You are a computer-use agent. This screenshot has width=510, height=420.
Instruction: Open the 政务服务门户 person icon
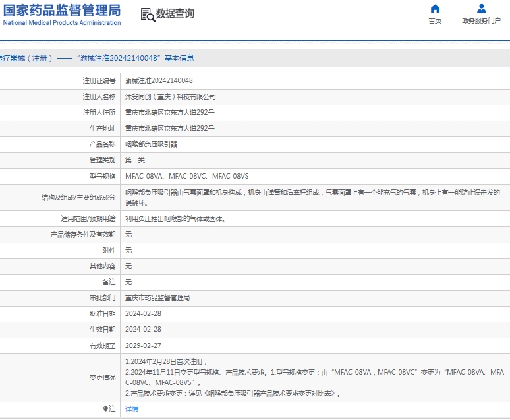[482, 9]
